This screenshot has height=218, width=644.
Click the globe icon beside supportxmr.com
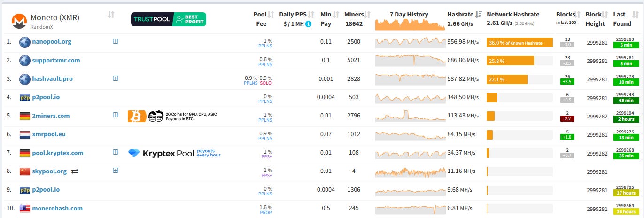tap(24, 61)
